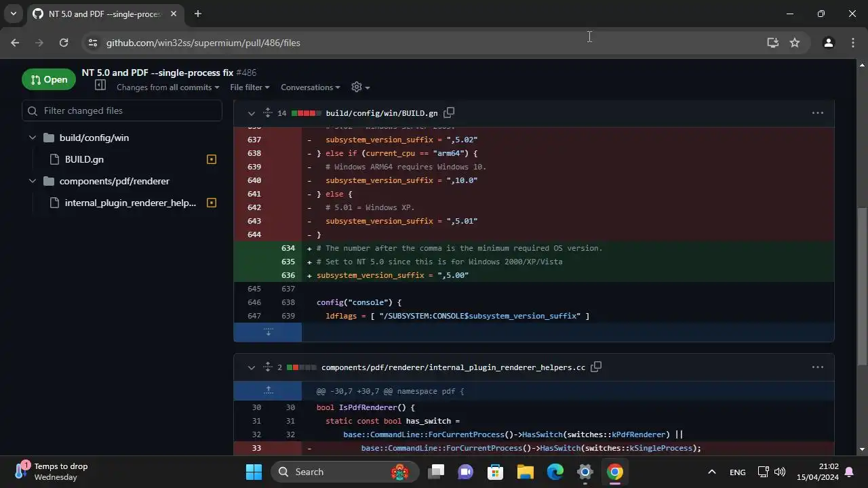The image size is (868, 488).
Task: Open internal_plugin_renderer_helpers.cc file link
Action: pos(453,367)
